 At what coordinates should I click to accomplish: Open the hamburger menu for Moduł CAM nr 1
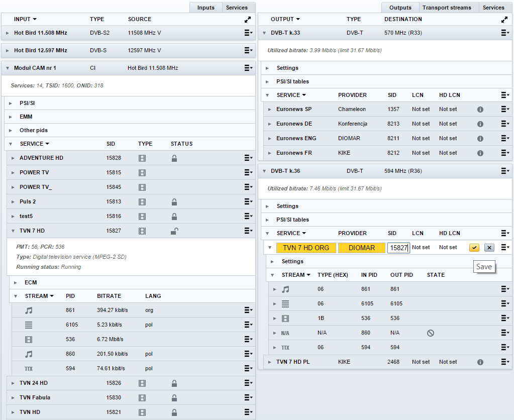tap(248, 68)
